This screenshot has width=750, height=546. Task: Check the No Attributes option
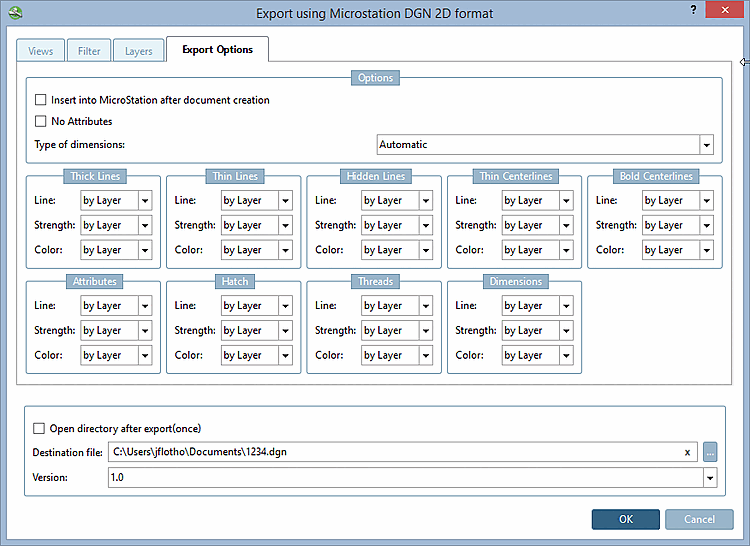tap(41, 121)
